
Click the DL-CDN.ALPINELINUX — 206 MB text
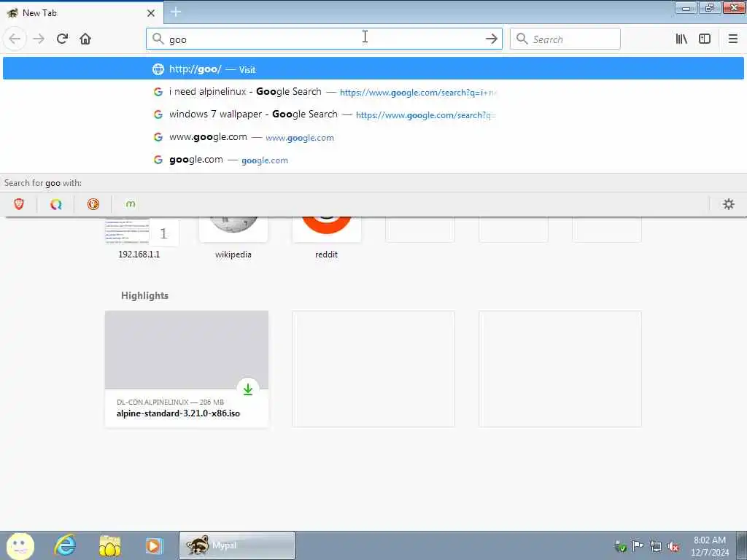[170, 402]
